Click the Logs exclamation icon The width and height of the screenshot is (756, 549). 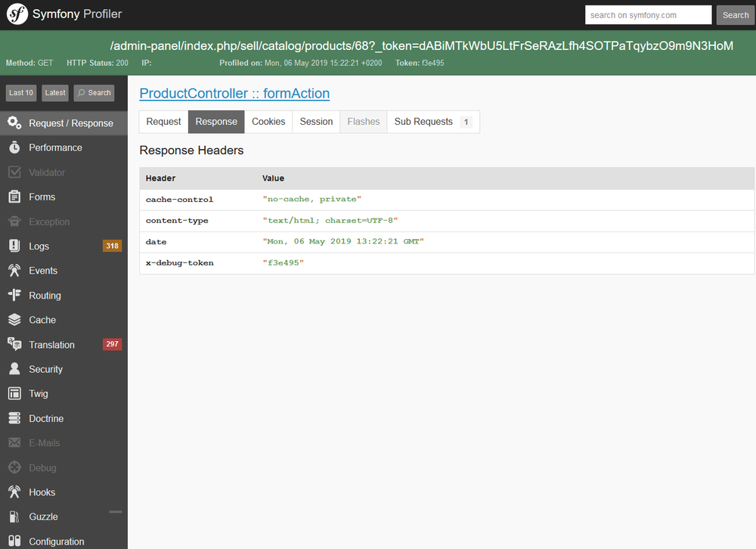14,246
